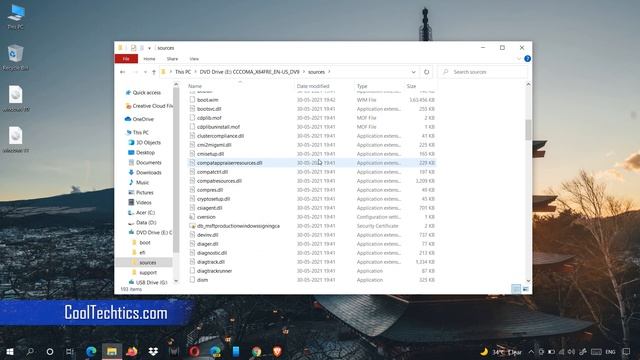Open the View ribbon tab
Screen dimensions: 640x360
(194, 59)
